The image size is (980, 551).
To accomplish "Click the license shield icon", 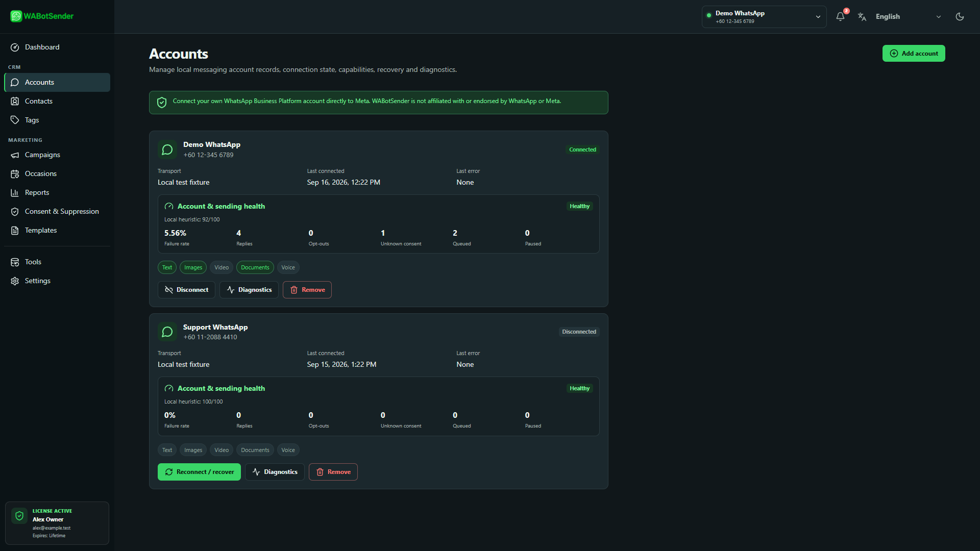I will (x=19, y=516).
